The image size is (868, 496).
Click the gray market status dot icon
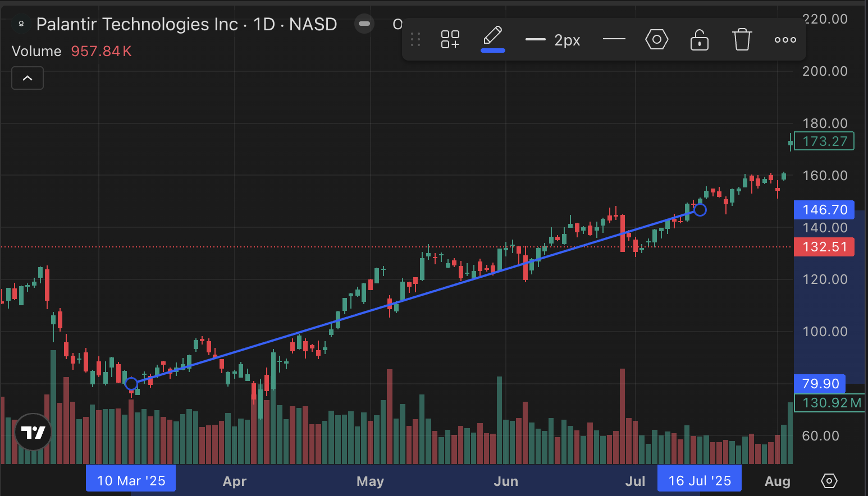click(364, 24)
